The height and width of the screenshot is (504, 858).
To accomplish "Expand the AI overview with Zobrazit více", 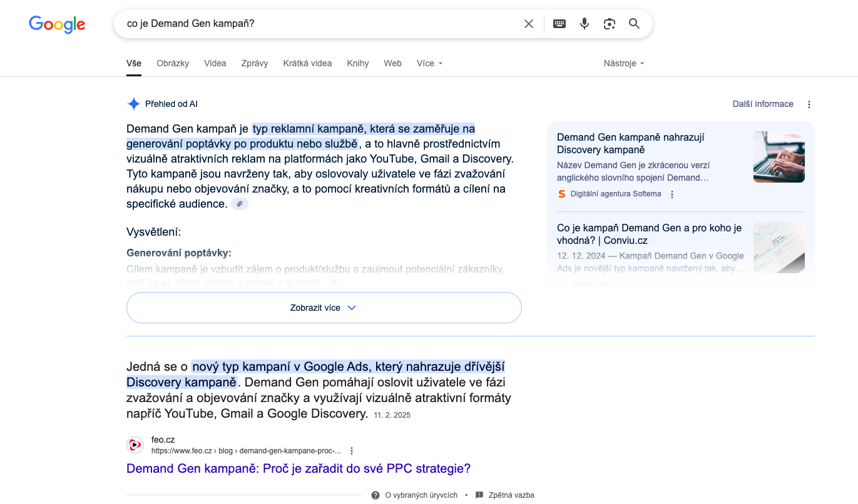I will [324, 308].
